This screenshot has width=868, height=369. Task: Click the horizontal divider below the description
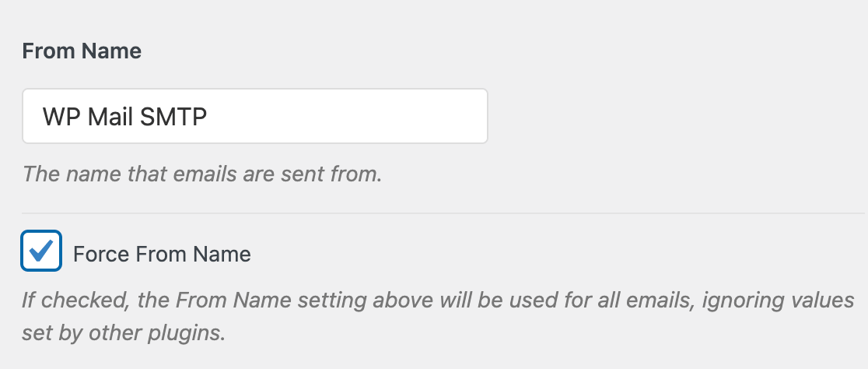tap(443, 213)
